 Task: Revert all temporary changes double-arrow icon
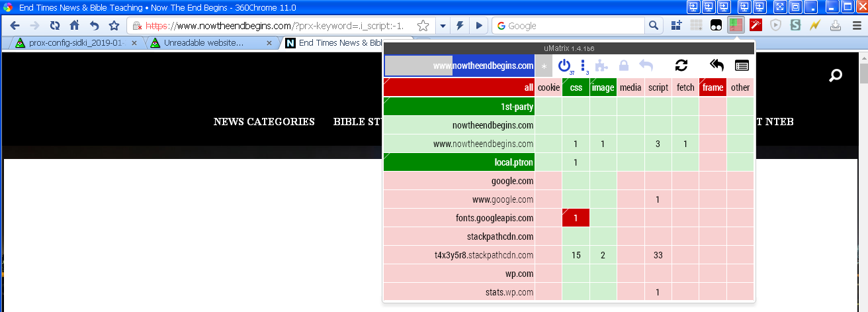tap(716, 66)
